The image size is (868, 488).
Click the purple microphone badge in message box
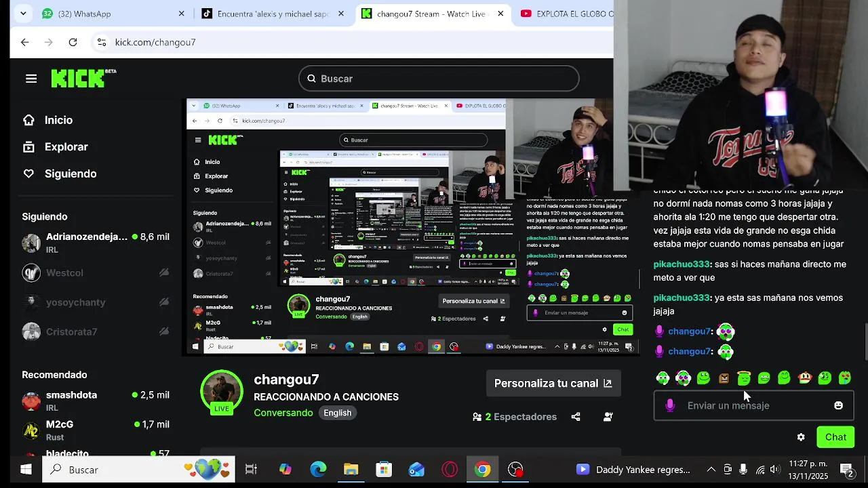(670, 405)
